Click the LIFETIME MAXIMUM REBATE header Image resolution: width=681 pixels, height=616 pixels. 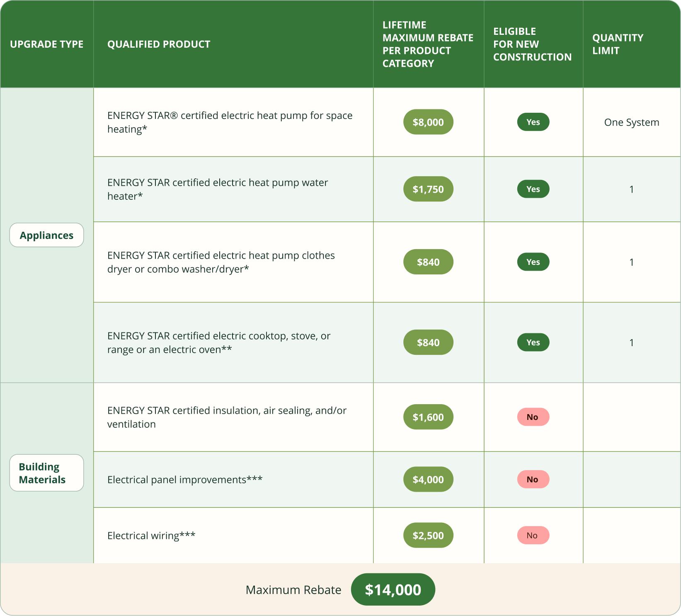pyautogui.click(x=428, y=44)
